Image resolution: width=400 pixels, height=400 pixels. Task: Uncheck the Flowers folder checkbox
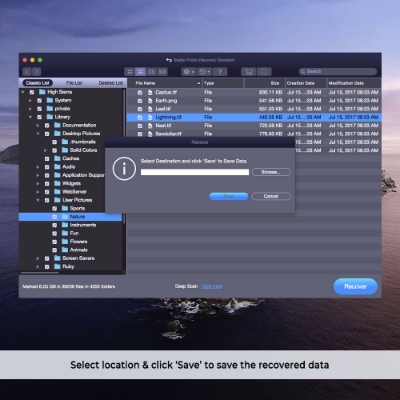coord(55,242)
